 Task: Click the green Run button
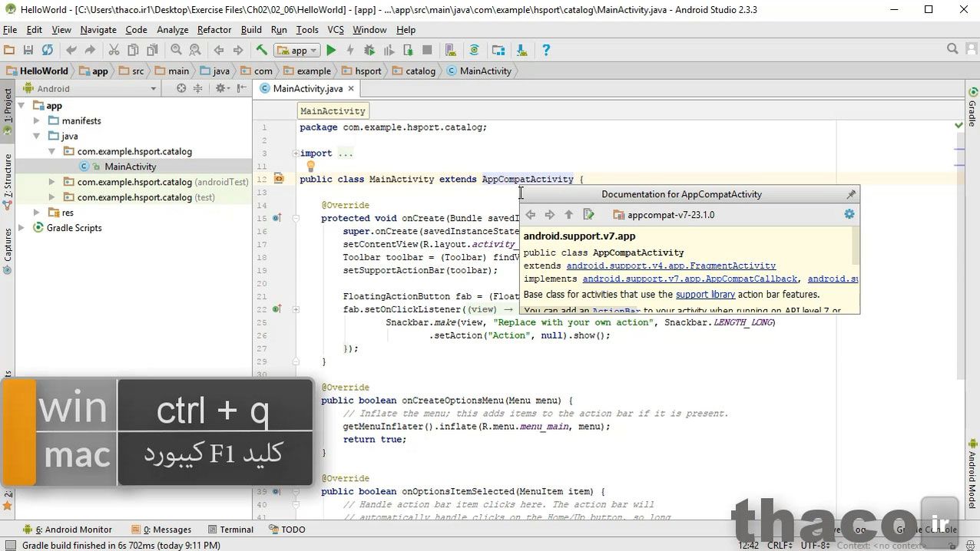tap(331, 50)
